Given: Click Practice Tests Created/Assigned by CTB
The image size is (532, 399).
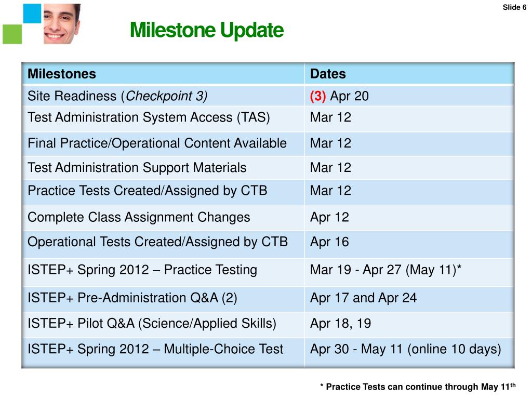Looking at the screenshot, I should (x=147, y=191).
